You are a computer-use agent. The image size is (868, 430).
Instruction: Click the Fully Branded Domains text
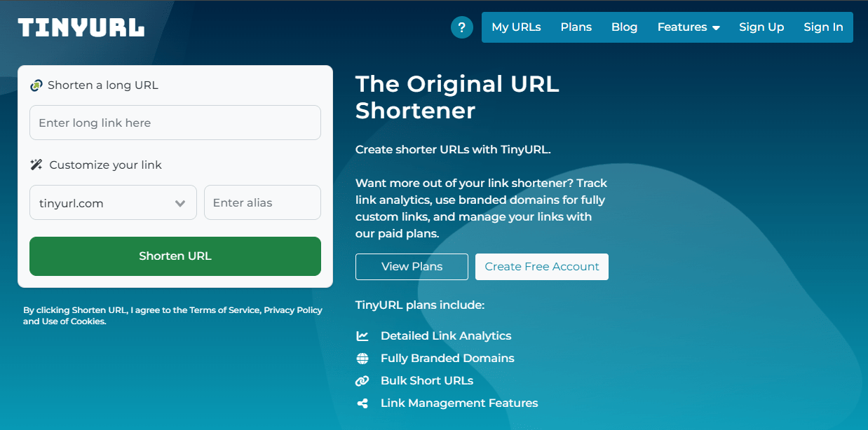pos(447,359)
